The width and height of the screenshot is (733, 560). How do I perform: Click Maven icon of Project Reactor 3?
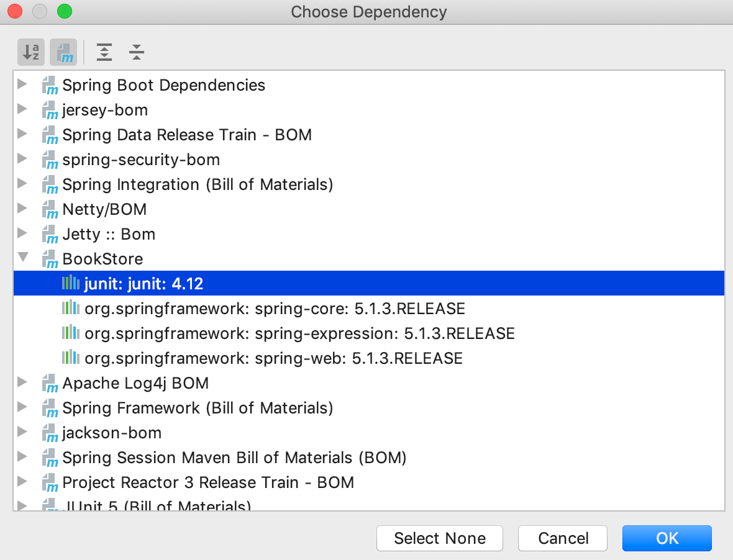50,482
